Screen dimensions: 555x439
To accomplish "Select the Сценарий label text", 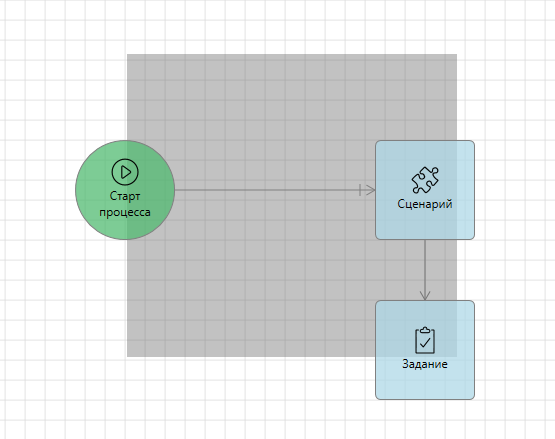I will pyautogui.click(x=425, y=204).
